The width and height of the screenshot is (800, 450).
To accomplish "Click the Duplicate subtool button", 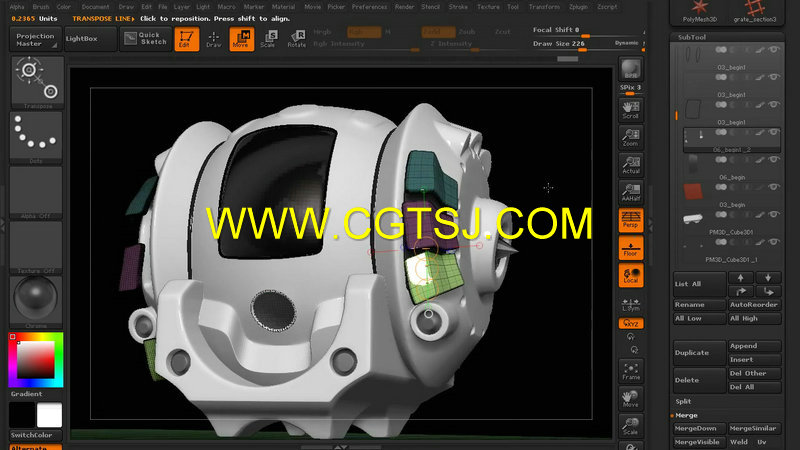I will tap(699, 353).
